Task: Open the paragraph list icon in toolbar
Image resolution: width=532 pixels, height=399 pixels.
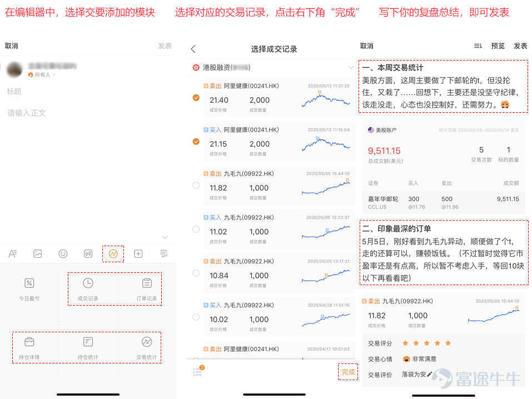Action: (x=163, y=253)
